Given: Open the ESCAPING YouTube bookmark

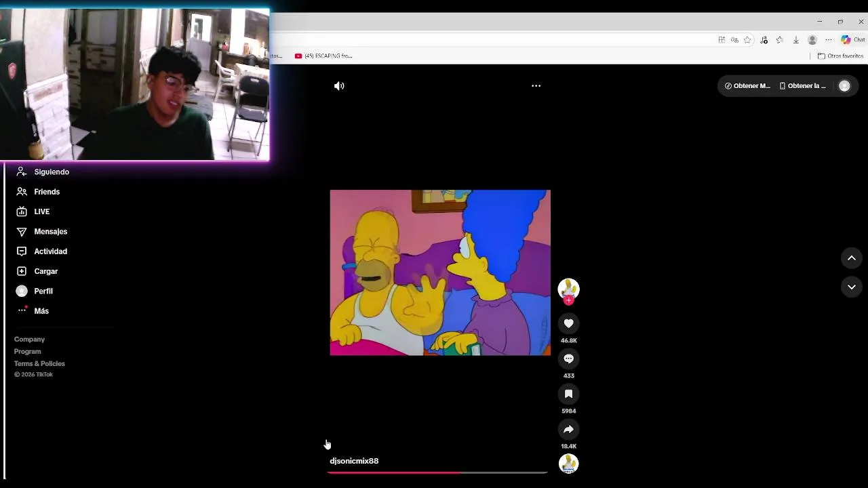Looking at the screenshot, I should point(324,56).
